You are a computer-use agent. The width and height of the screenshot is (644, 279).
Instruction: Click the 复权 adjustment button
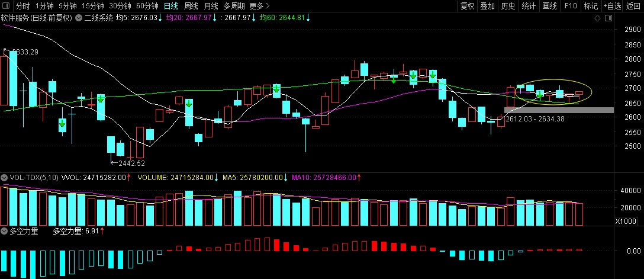click(x=468, y=6)
